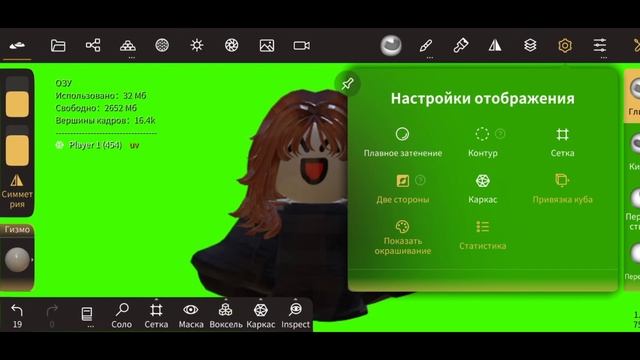Screen dimensions: 640x360
Task: Click the 'uv' label beside Player 1
Action: pos(134,145)
